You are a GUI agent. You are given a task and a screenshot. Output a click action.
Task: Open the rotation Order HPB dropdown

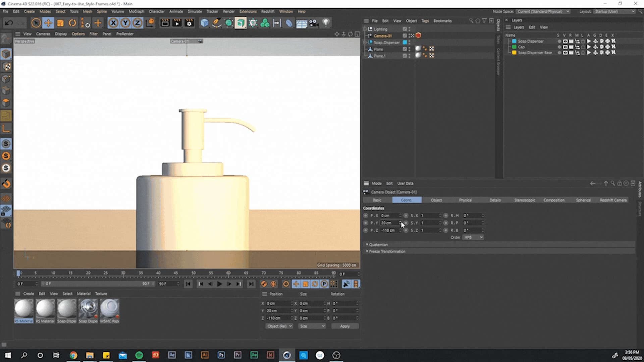pos(473,237)
